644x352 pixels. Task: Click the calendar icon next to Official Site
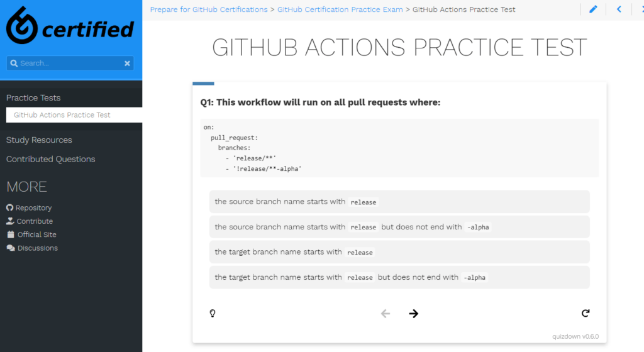[11, 234]
